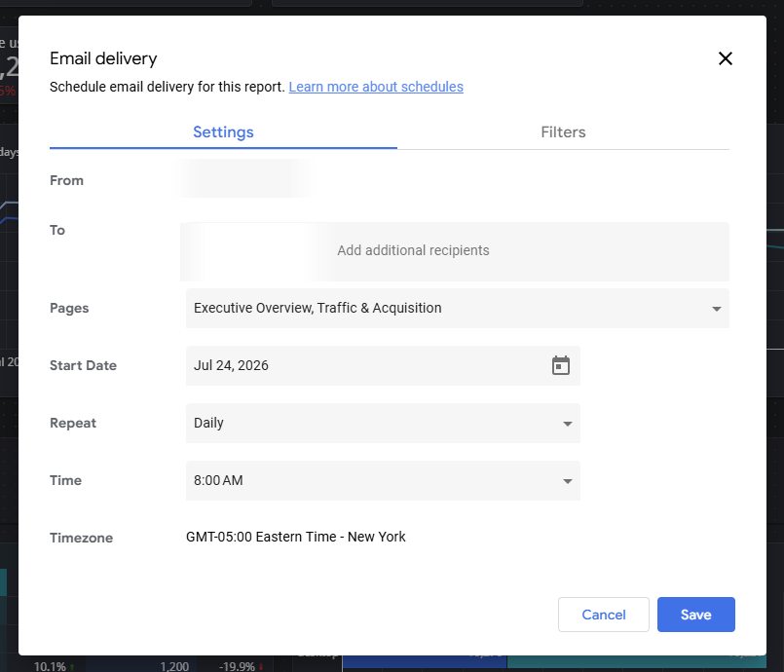Switch to the Settings tab
This screenshot has height=672, width=784.
tap(223, 132)
